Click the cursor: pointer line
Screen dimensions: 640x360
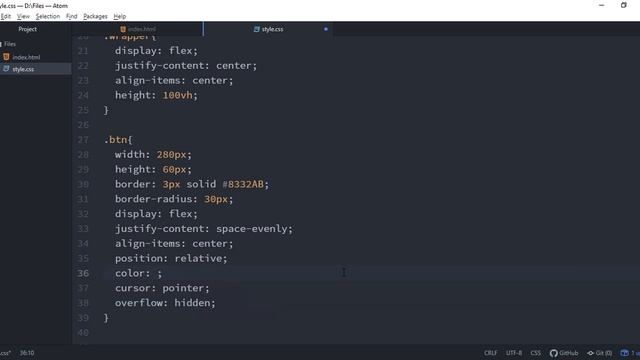tap(162, 288)
